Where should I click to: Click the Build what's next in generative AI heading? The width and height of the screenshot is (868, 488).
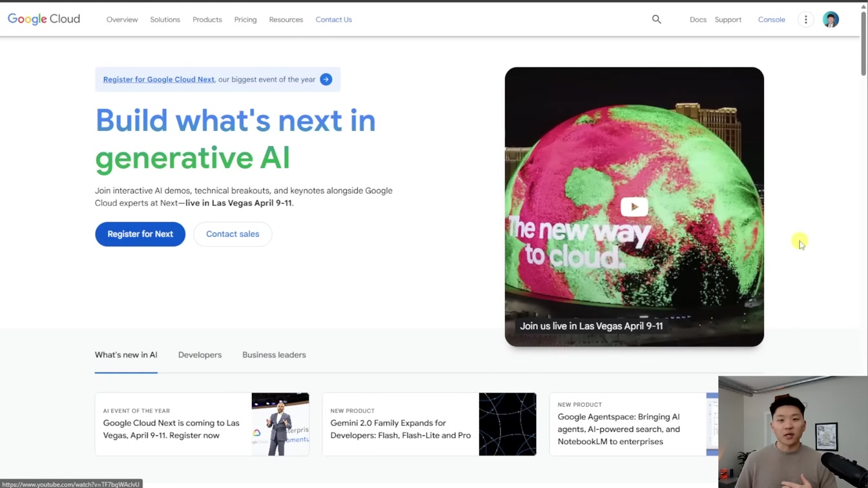(x=236, y=139)
